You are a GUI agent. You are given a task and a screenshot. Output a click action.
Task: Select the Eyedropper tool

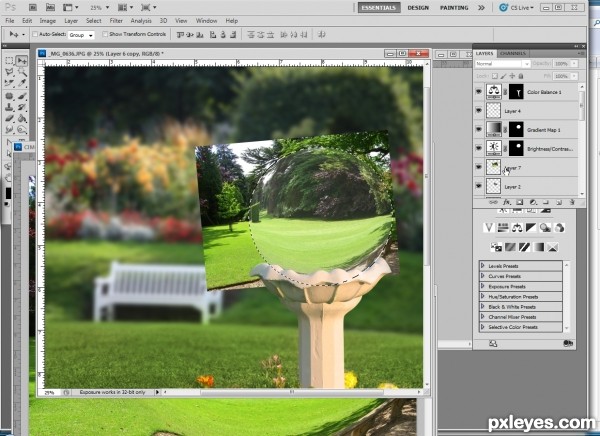[x=22, y=83]
